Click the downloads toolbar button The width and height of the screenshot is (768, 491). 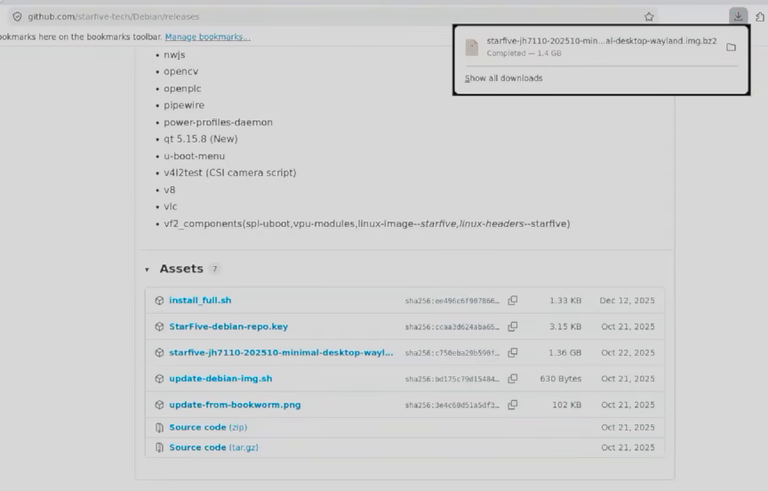738,16
